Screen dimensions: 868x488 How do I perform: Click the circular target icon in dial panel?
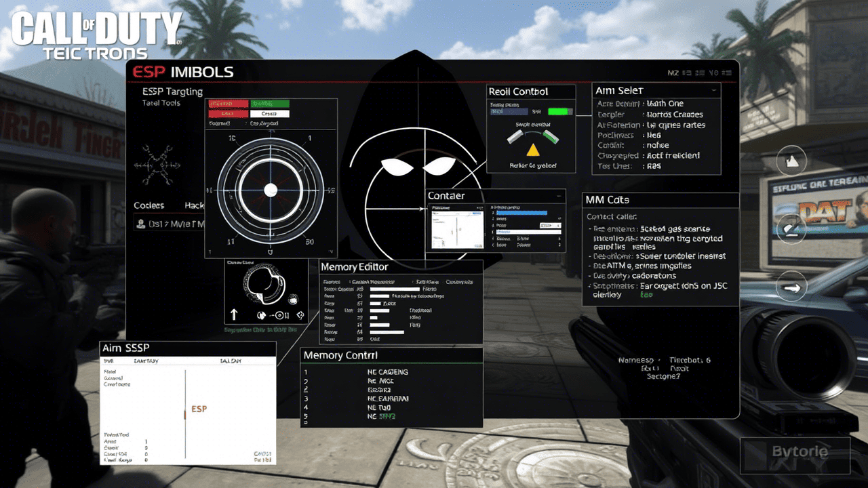pyautogui.click(x=280, y=315)
